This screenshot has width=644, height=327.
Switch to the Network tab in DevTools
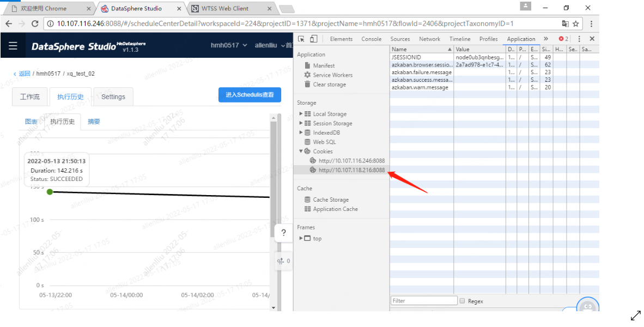pos(429,39)
